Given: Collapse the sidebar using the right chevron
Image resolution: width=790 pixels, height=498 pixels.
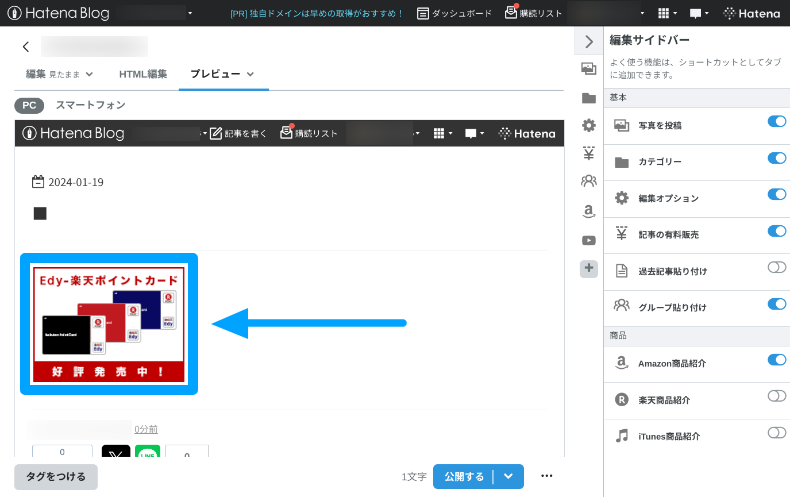Looking at the screenshot, I should pyautogui.click(x=588, y=41).
